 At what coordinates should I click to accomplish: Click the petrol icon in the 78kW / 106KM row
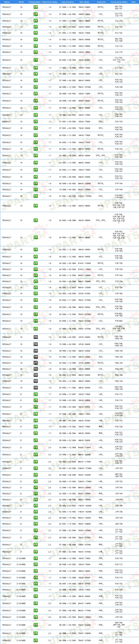point(36,524)
